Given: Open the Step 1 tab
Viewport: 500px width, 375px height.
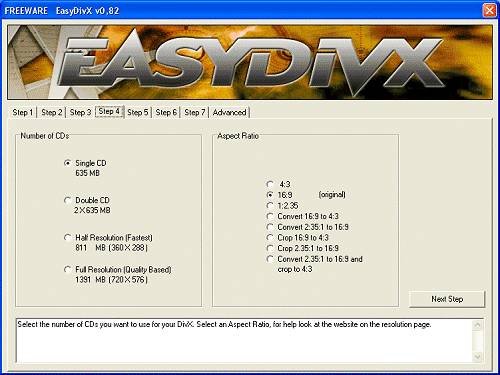Looking at the screenshot, I should [23, 112].
